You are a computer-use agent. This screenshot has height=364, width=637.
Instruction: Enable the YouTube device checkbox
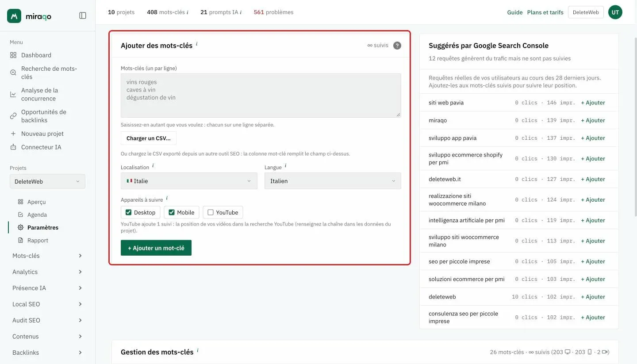[x=211, y=212]
